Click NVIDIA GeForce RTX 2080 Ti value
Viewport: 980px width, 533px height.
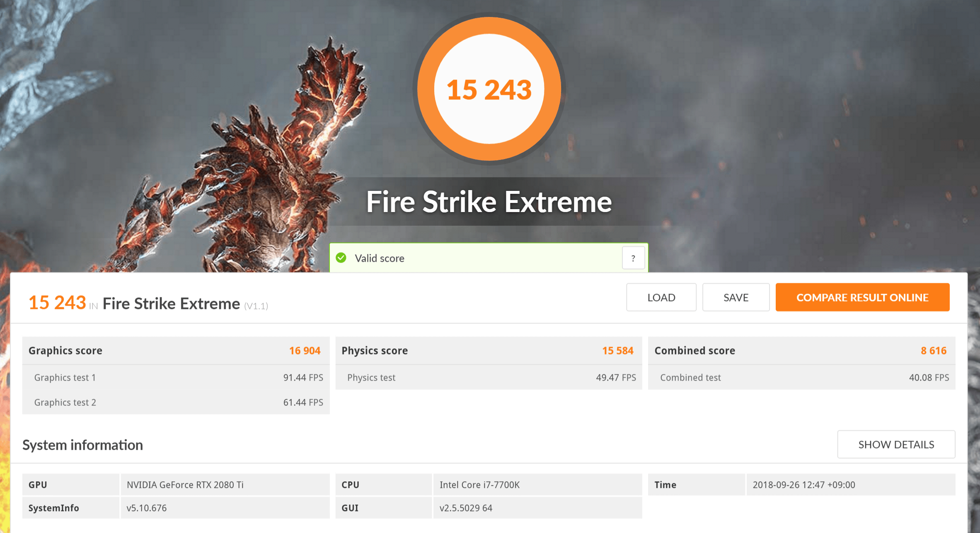[185, 485]
